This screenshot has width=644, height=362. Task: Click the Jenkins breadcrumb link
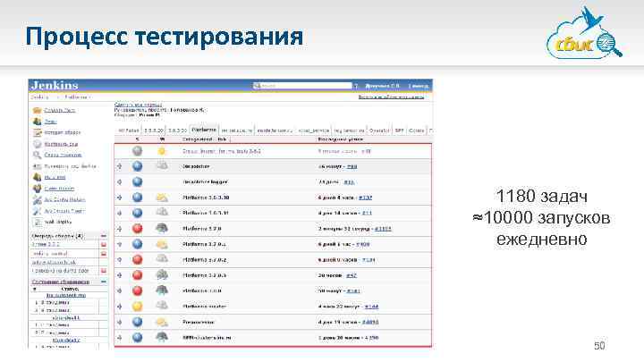40,97
